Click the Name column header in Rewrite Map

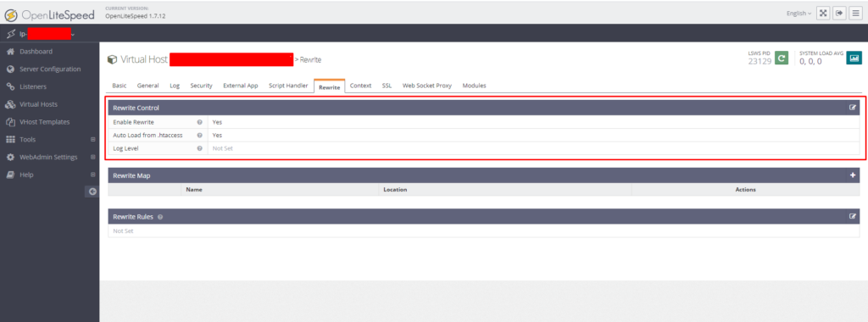click(194, 189)
